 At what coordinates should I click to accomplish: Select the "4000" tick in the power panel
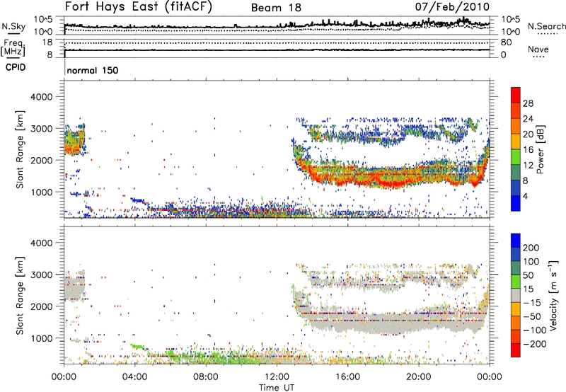[41, 97]
